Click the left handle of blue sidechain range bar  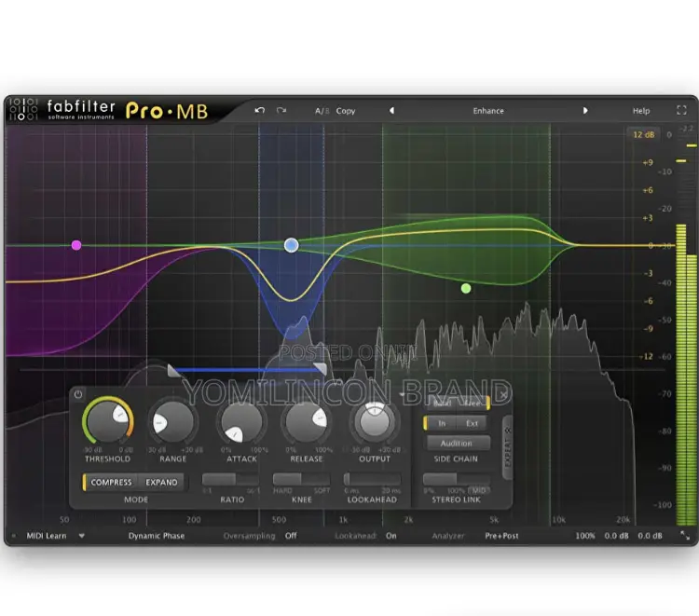pyautogui.click(x=173, y=370)
